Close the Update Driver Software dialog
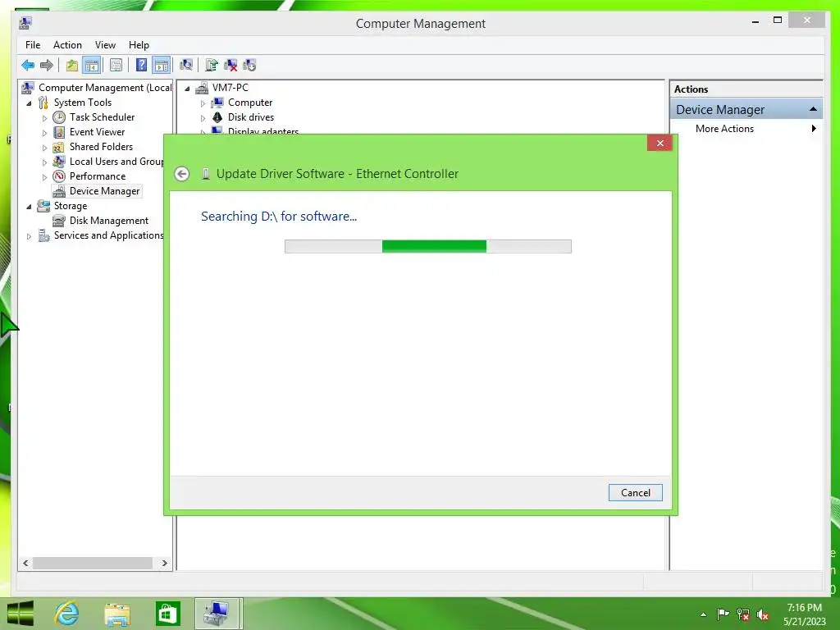Viewport: 840px width, 630px height. (x=660, y=143)
